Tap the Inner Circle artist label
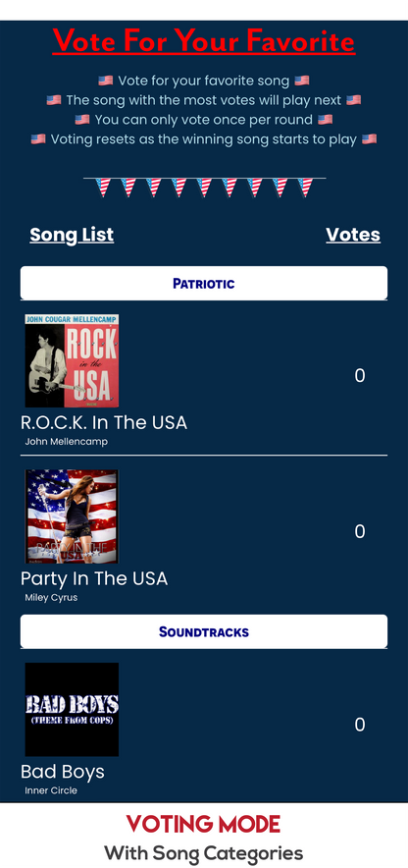 click(51, 790)
